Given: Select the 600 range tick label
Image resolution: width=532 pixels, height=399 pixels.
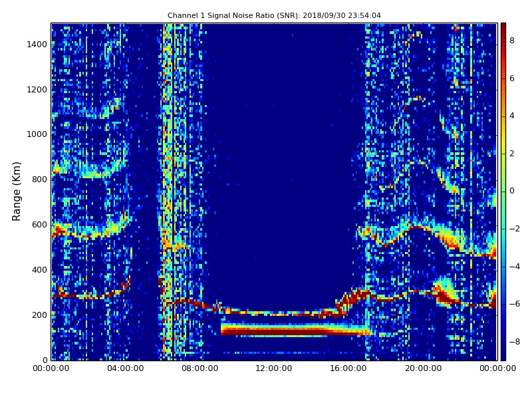Looking at the screenshot, I should 39,225.
